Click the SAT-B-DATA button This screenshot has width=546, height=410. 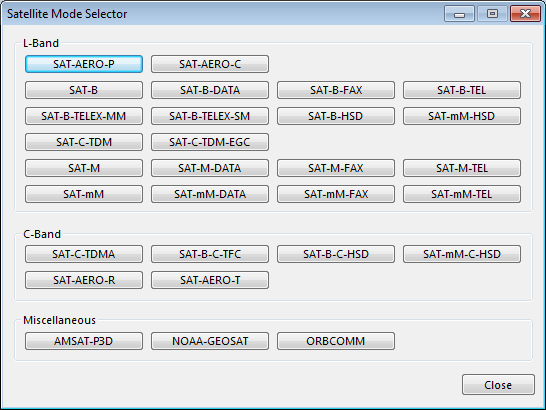click(210, 90)
